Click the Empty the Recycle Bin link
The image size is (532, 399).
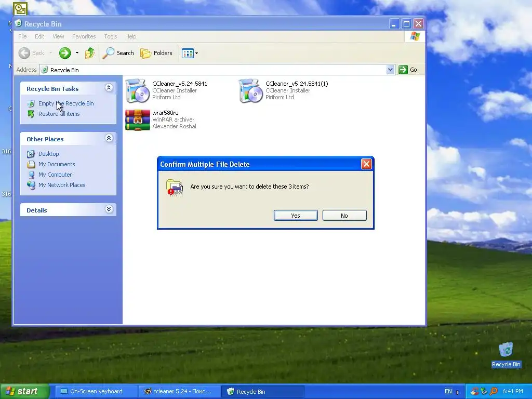click(x=66, y=103)
